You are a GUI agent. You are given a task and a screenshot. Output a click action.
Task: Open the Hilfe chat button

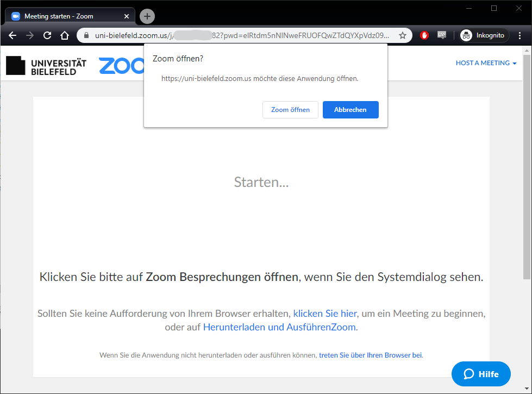tap(481, 374)
